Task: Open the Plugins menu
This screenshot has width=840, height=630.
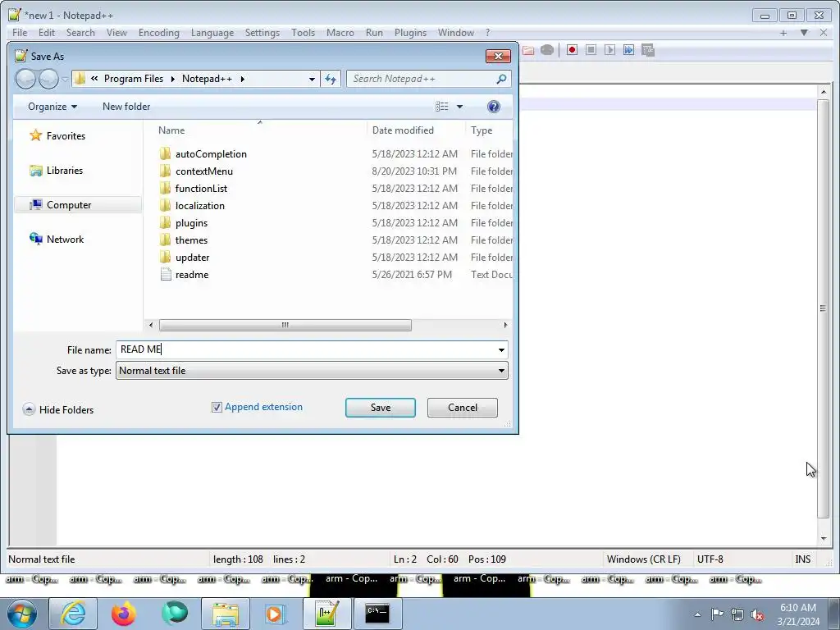Action: tap(410, 33)
